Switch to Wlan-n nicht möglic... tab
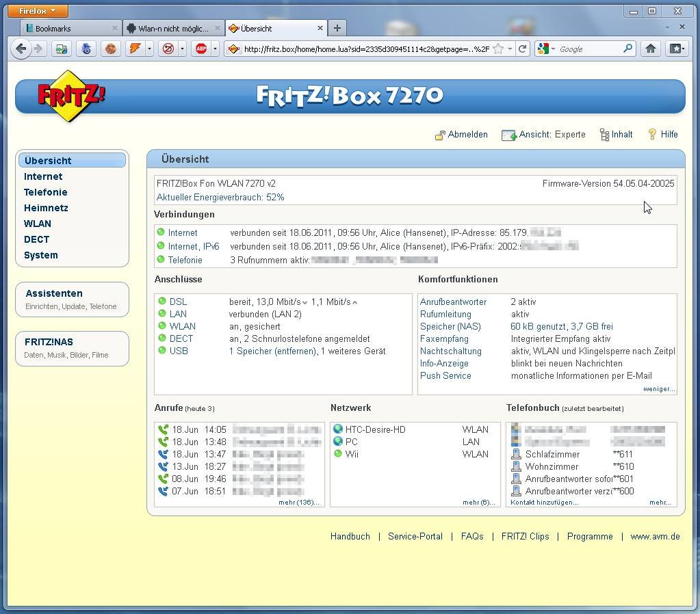 173,28
